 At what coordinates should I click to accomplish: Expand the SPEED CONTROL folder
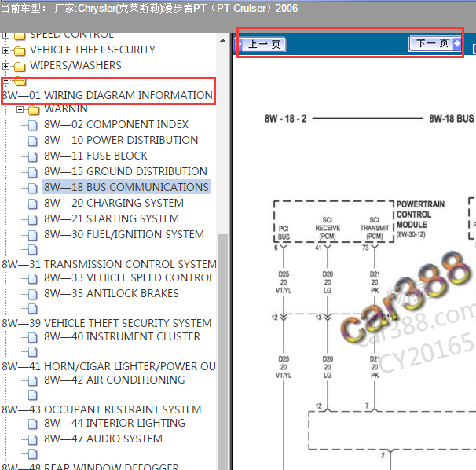(x=5, y=35)
